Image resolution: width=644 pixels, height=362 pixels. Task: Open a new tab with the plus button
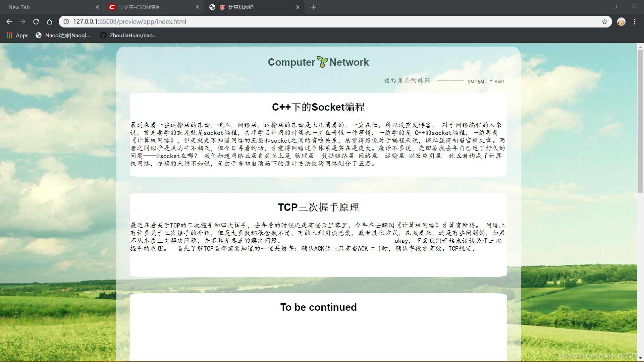(x=314, y=7)
